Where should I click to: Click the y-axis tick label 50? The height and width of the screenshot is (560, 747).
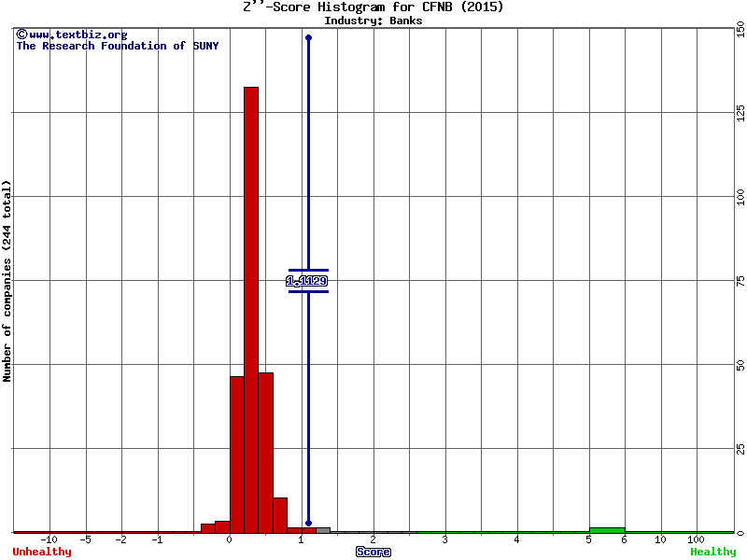740,365
